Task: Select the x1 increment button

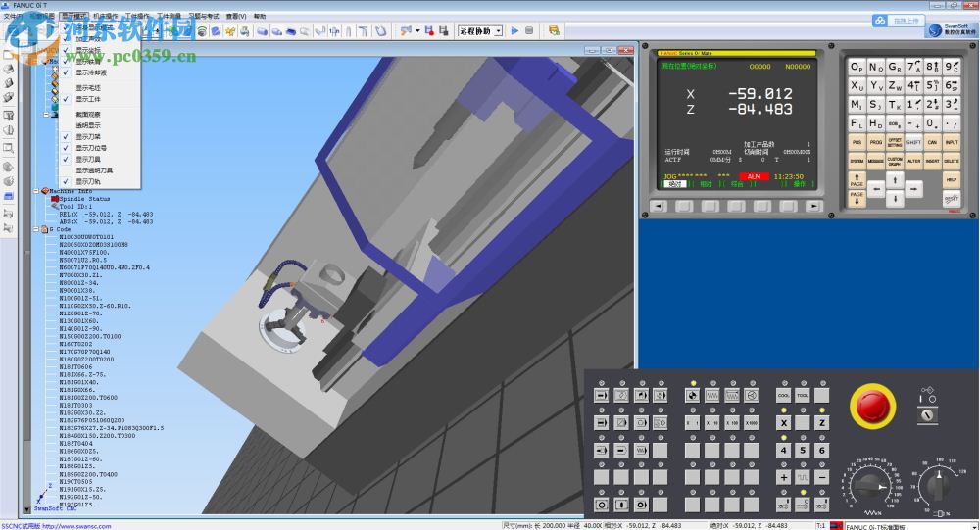Action: 693,422
